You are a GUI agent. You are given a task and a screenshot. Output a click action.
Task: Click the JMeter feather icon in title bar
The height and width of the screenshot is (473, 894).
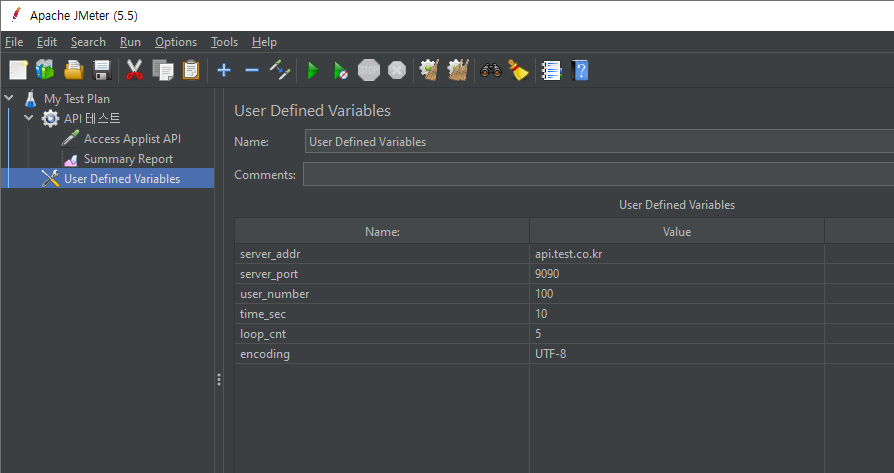(15, 15)
